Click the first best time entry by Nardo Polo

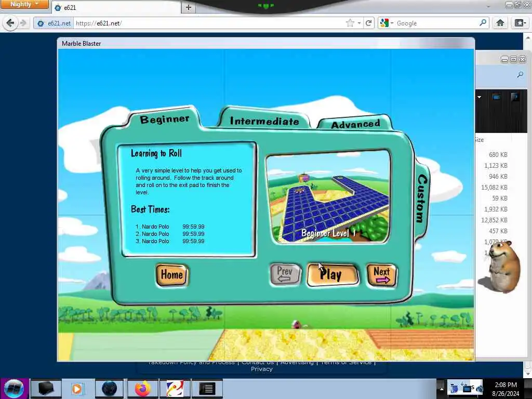coord(170,227)
